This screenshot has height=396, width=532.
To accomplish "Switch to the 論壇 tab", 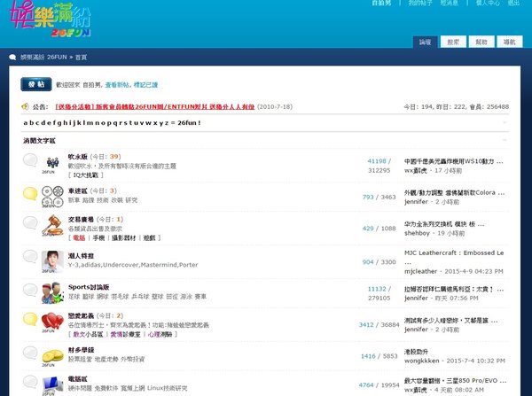I will [425, 42].
